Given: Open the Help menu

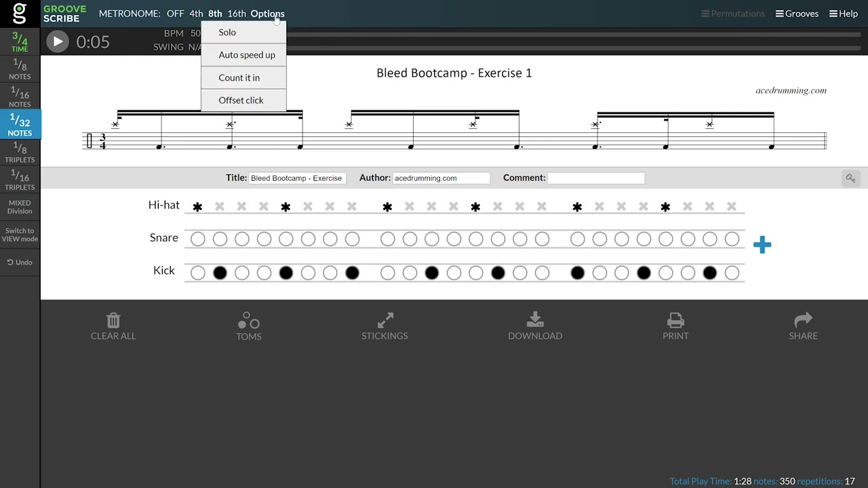Looking at the screenshot, I should tap(843, 14).
